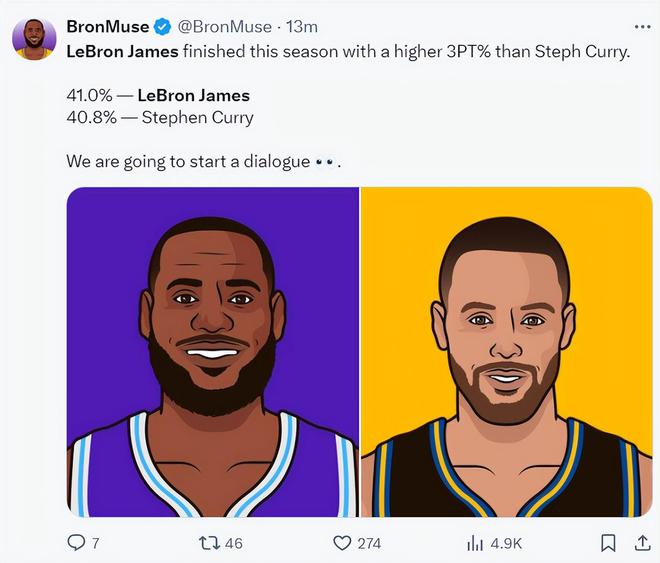Open BronMuse profile avatar
The image size is (660, 563).
tap(34, 39)
